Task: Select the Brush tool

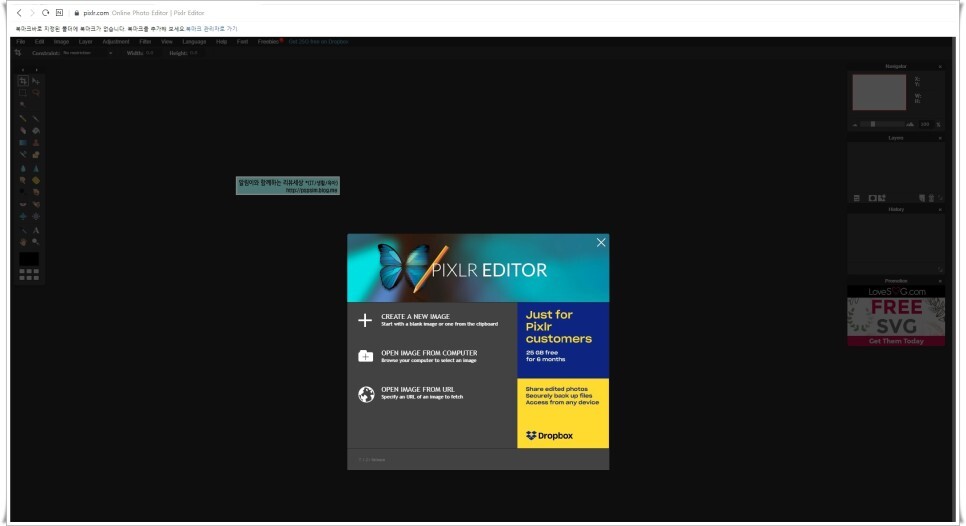Action: 36,118
